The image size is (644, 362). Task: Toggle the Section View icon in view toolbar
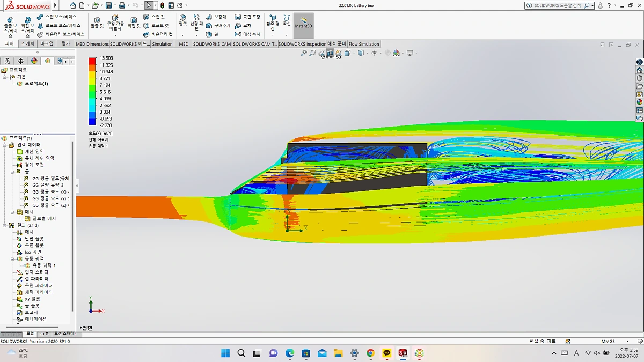(x=330, y=53)
